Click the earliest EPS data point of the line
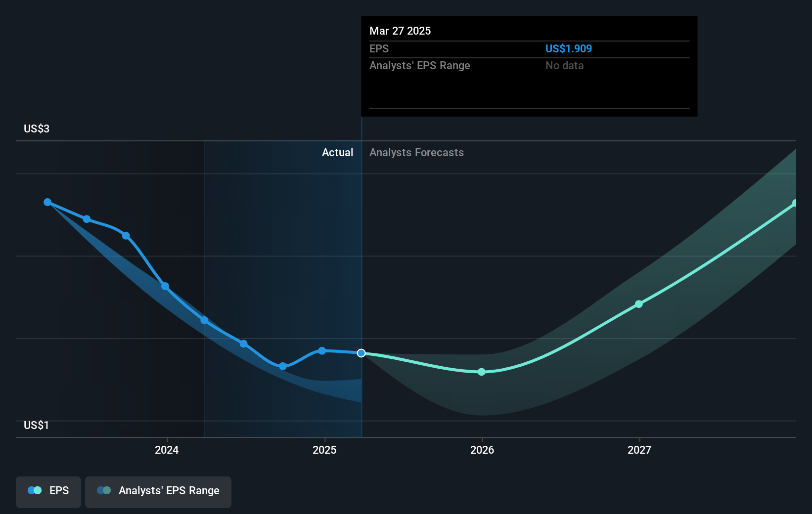 click(x=47, y=202)
